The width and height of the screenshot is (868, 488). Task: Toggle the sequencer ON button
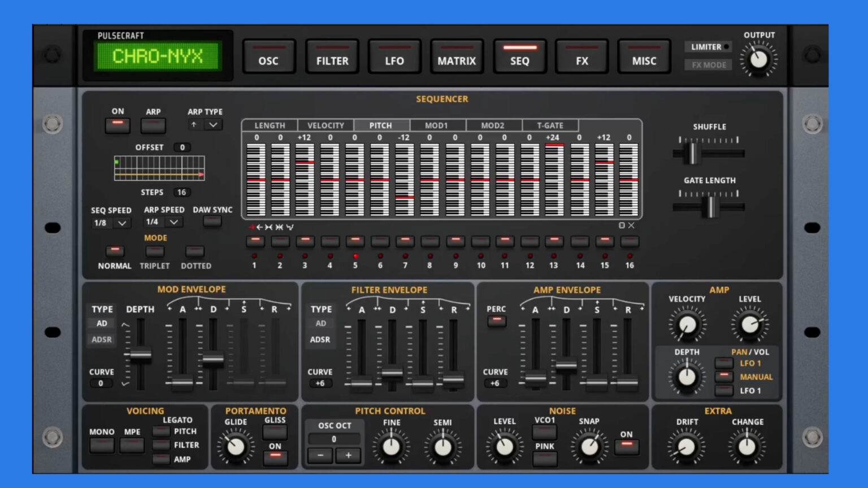pyautogui.click(x=117, y=125)
